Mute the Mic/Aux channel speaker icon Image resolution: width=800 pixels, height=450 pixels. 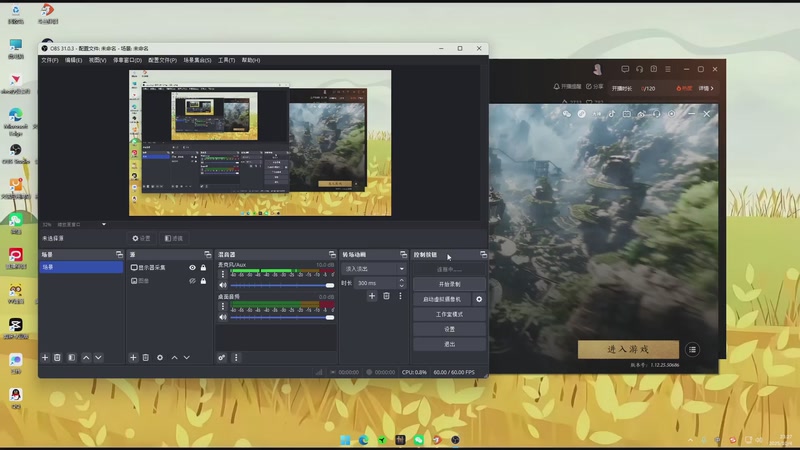[x=222, y=285]
